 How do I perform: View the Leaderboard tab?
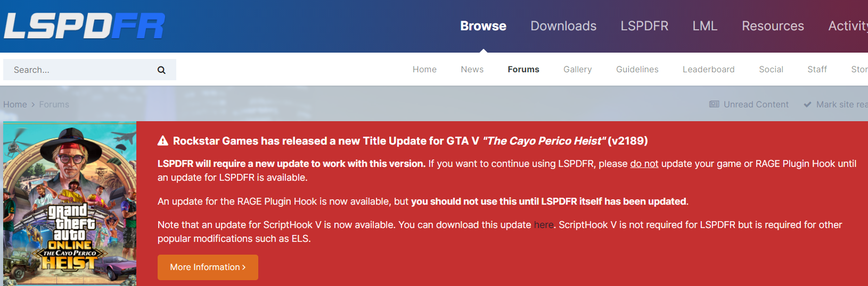pos(708,70)
